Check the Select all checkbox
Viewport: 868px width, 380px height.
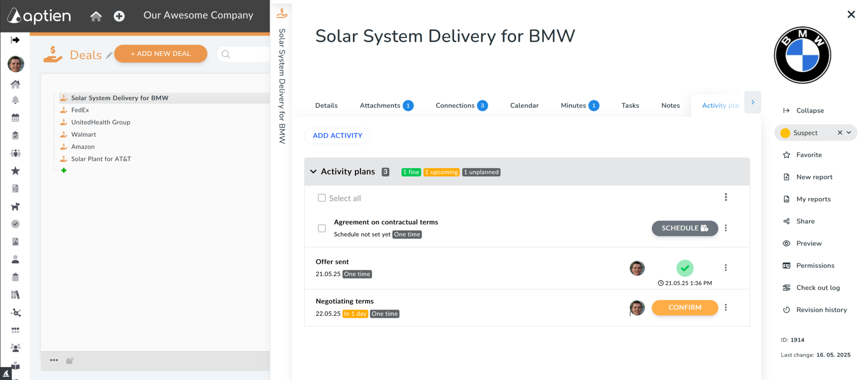click(322, 198)
